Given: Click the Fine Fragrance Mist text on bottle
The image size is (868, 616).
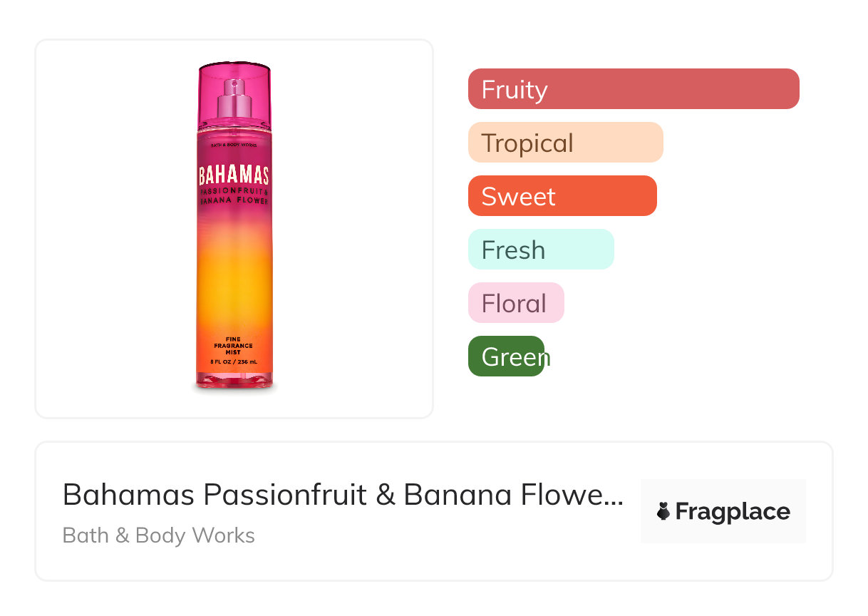Looking at the screenshot, I should click(x=234, y=346).
